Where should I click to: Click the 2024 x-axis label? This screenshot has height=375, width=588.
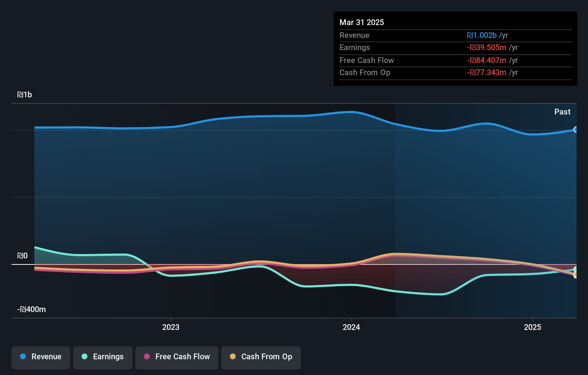[x=351, y=327]
